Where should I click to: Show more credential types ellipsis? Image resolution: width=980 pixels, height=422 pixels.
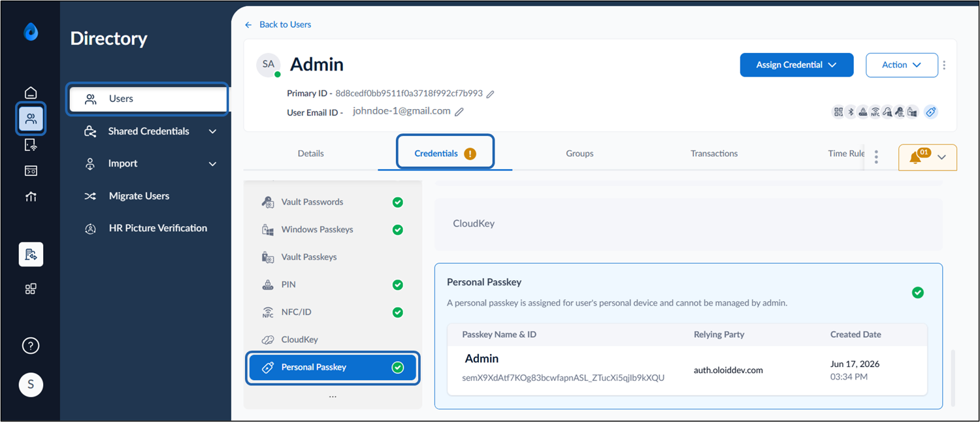tap(333, 397)
